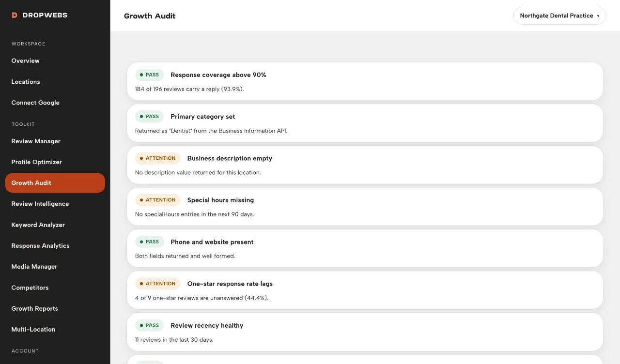Click the PASS badge on Primary category set

click(149, 117)
